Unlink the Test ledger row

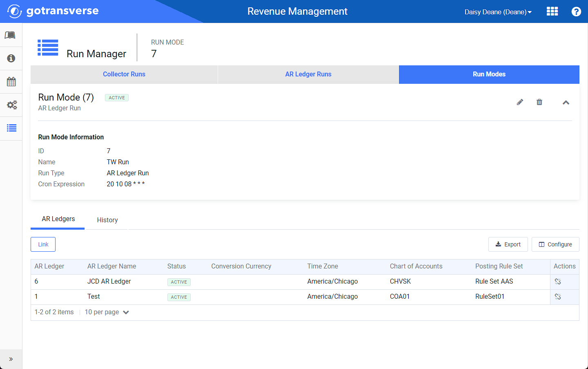click(x=558, y=297)
